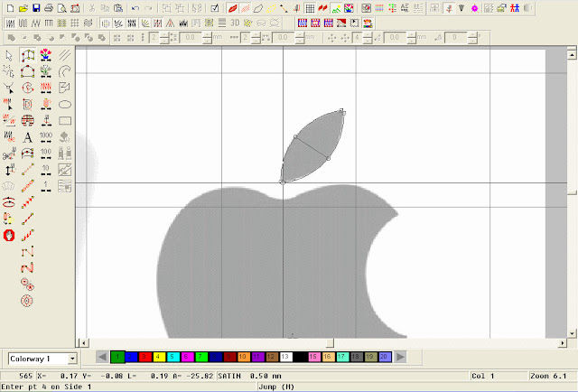
Task: Click the vertical scrollbar up arrow
Action: pos(572,55)
